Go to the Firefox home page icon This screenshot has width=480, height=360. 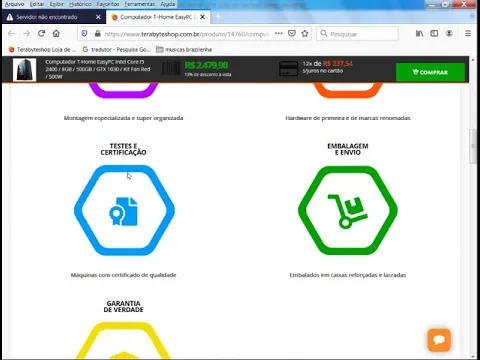pyautogui.click(x=56, y=34)
